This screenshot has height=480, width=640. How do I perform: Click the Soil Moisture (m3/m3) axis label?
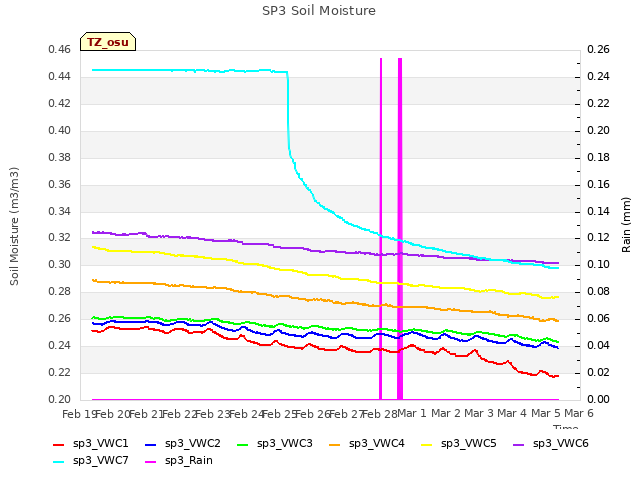coord(14,226)
